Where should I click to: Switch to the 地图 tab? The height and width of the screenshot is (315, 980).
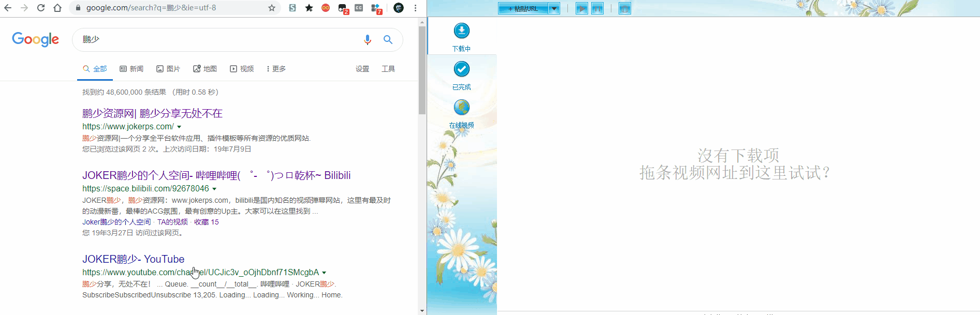(x=205, y=69)
